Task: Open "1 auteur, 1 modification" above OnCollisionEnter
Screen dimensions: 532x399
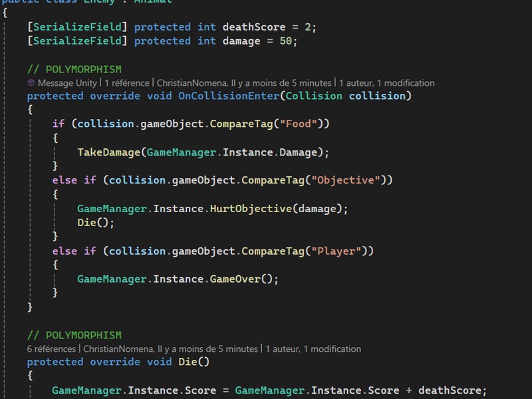Action: coord(386,83)
